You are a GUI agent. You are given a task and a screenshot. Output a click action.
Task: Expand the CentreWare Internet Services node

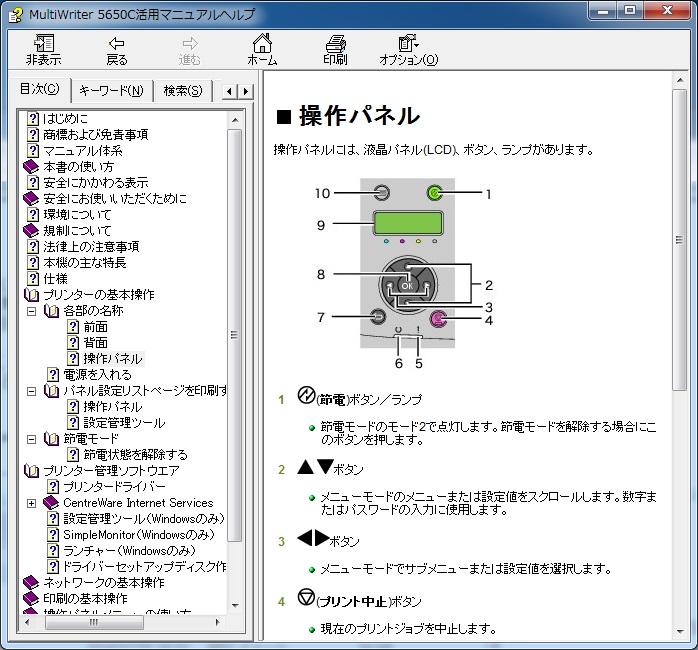(31, 504)
